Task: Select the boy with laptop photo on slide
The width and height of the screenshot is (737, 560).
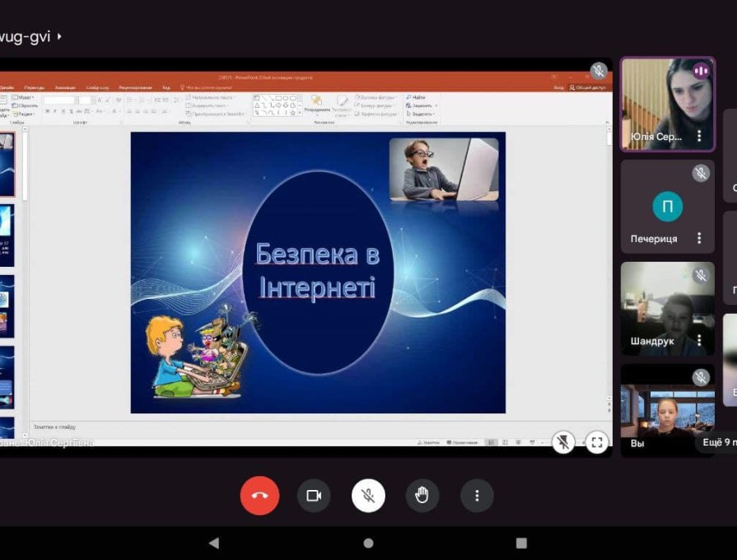Action: [444, 170]
